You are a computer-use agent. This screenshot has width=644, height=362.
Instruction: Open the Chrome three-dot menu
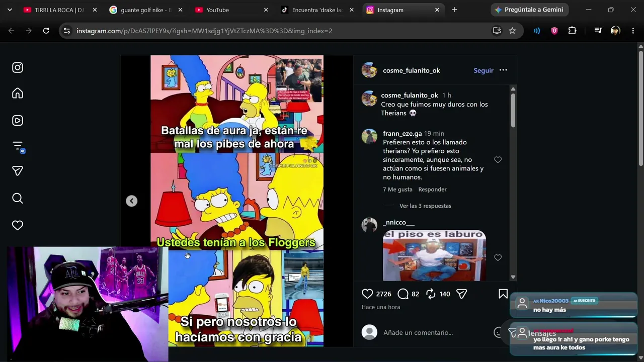click(x=633, y=31)
